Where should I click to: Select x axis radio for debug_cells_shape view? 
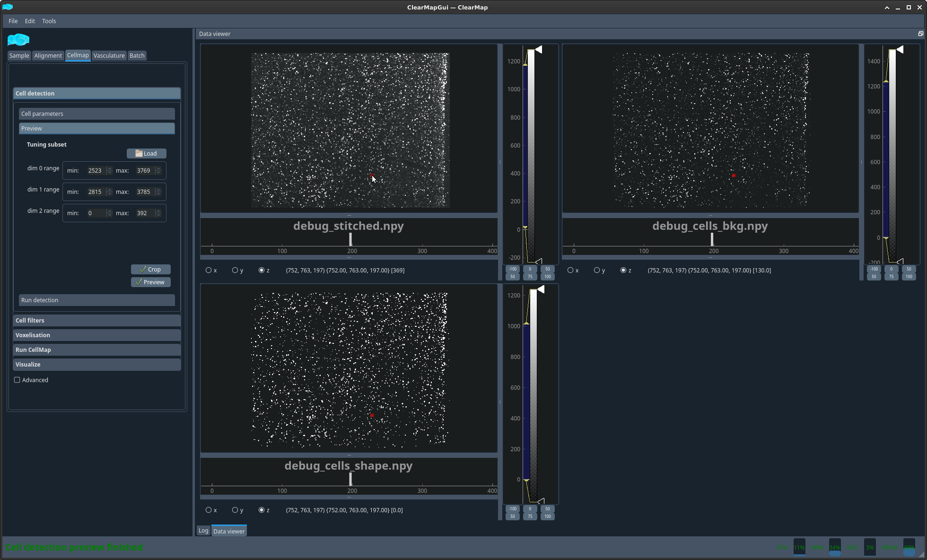(209, 510)
